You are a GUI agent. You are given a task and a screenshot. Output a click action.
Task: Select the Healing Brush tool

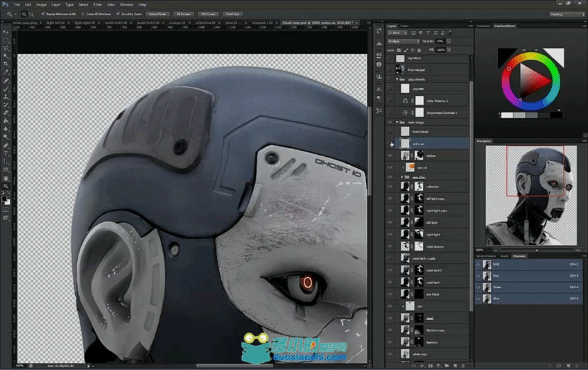coord(6,81)
